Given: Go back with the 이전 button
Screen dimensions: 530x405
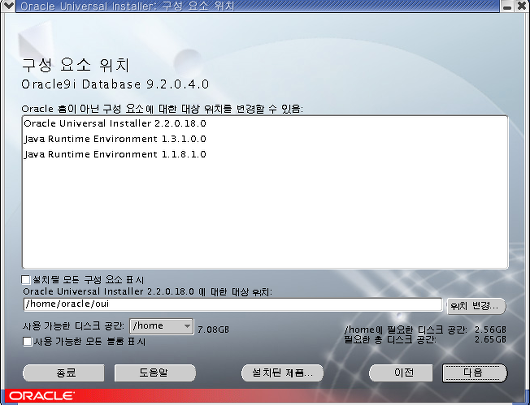Looking at the screenshot, I should [x=401, y=373].
